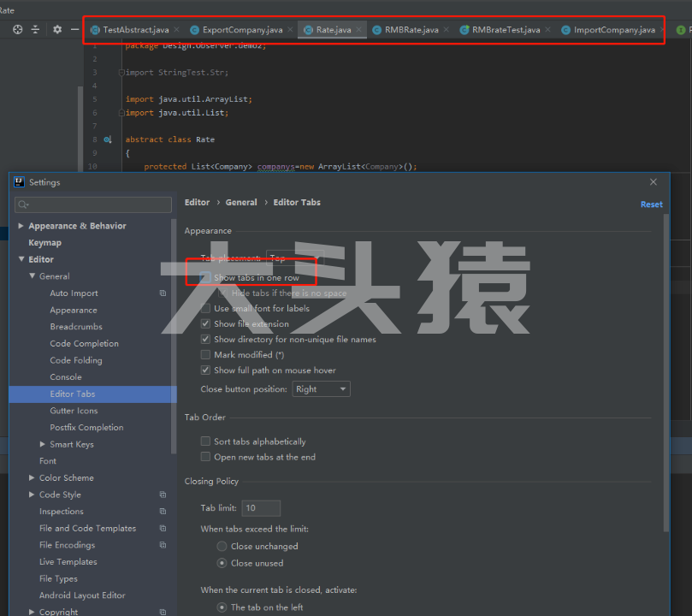Open the project panel gear settings icon
The height and width of the screenshot is (616, 692).
[x=57, y=29]
